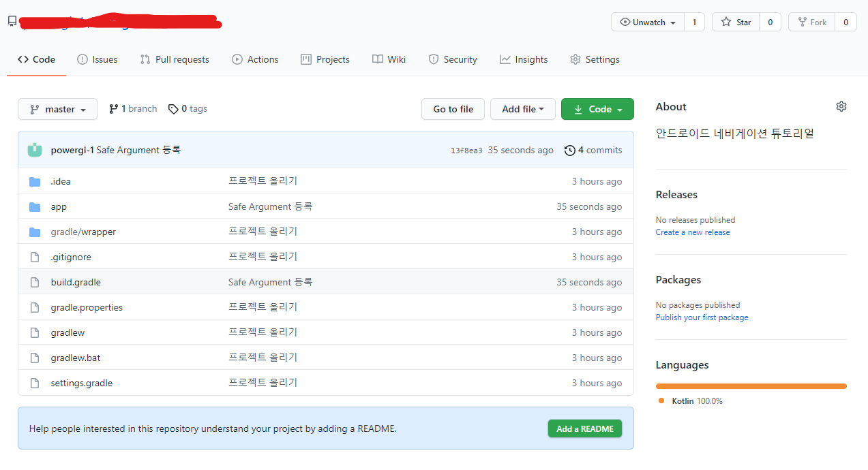
Task: Click the Go to file button
Action: coord(453,109)
